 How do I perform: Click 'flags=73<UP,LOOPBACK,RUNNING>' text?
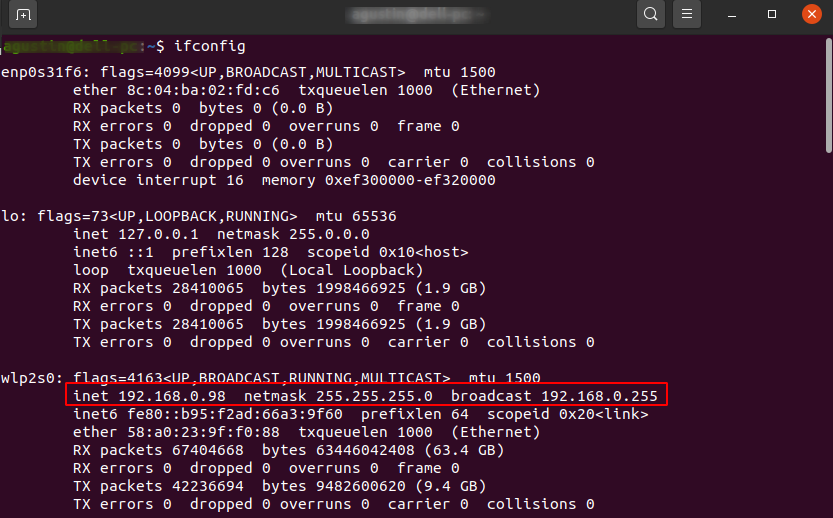[167, 216]
